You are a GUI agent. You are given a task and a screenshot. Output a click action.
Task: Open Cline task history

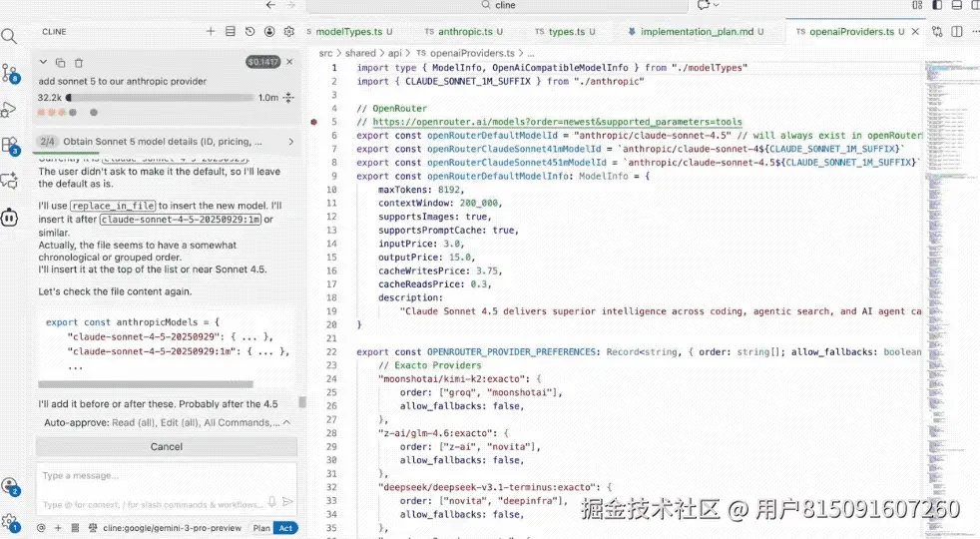coord(249,31)
